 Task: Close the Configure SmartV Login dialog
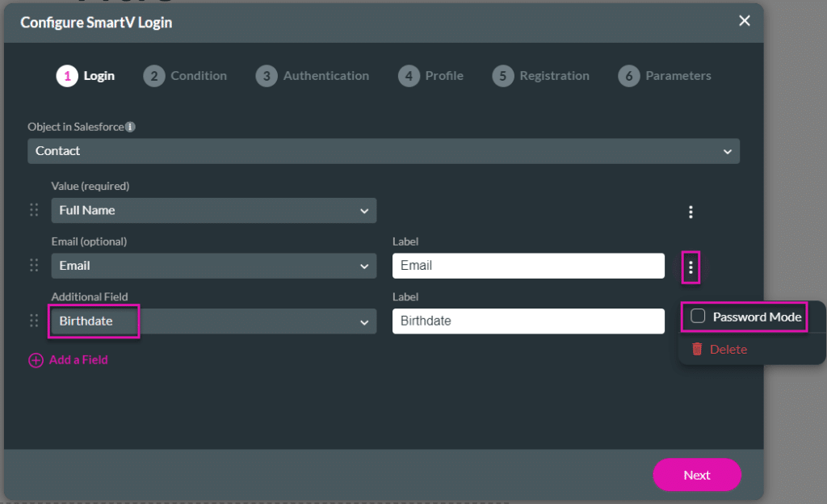click(x=745, y=21)
